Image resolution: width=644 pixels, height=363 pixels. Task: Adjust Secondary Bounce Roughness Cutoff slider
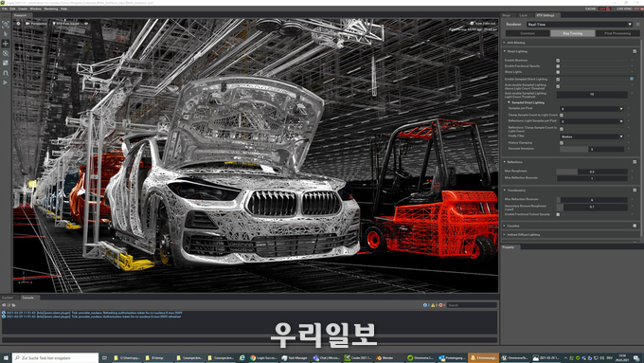pos(592,207)
